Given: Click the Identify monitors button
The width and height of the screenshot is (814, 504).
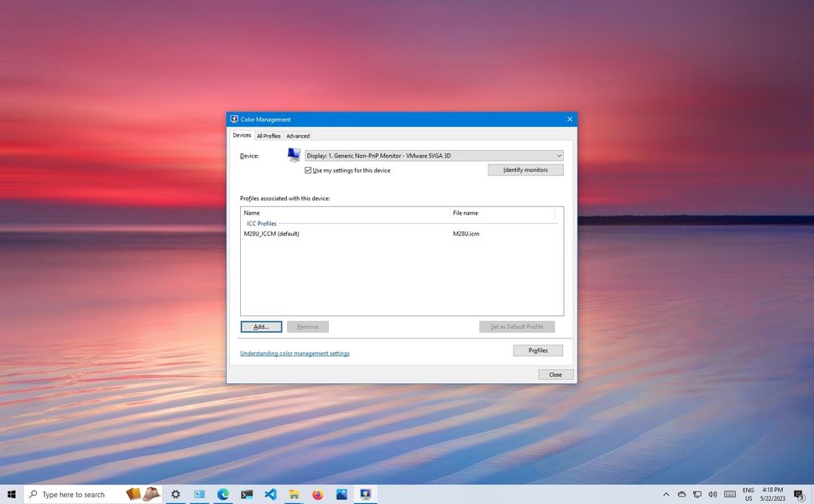Looking at the screenshot, I should [x=525, y=169].
